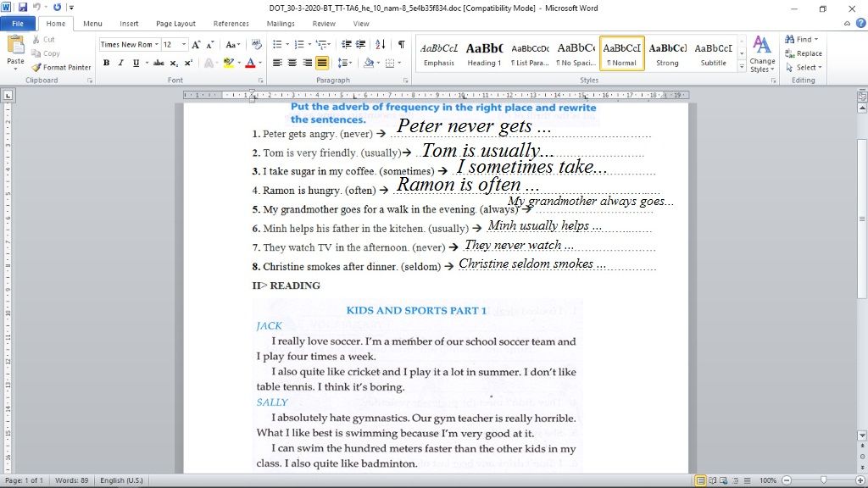
Task: Click the Copy command
Action: pyautogui.click(x=46, y=53)
